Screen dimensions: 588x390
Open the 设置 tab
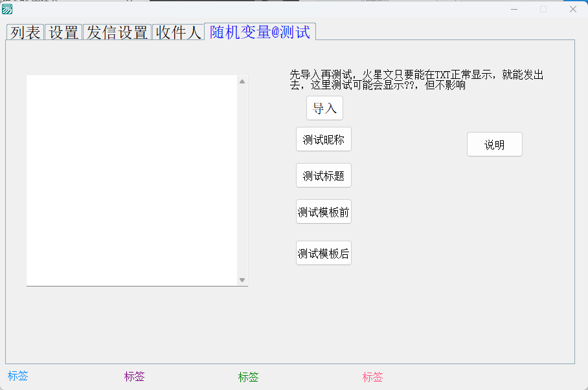tap(63, 32)
